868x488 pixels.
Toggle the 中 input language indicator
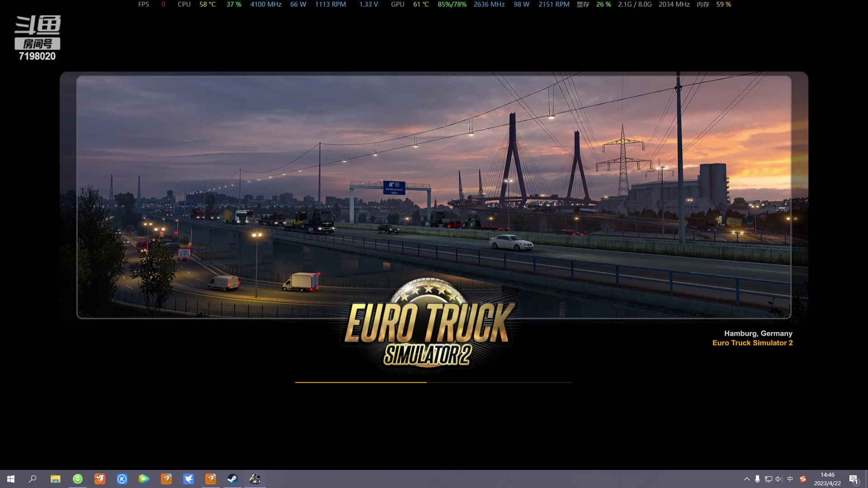[790, 479]
